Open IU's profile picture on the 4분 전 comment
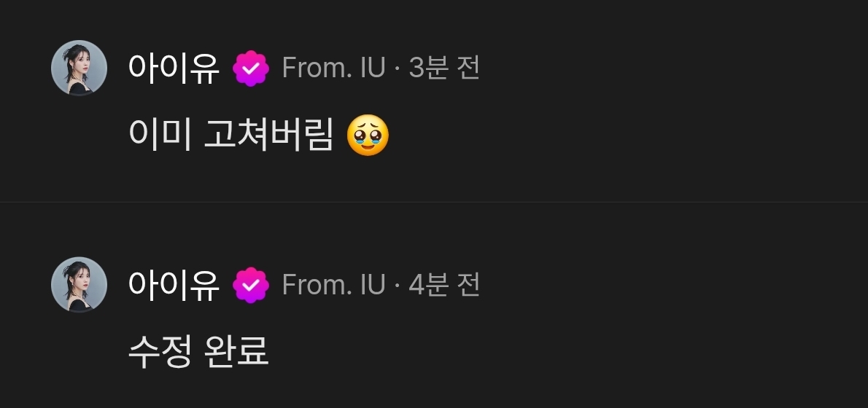This screenshot has width=868, height=408. [x=80, y=284]
